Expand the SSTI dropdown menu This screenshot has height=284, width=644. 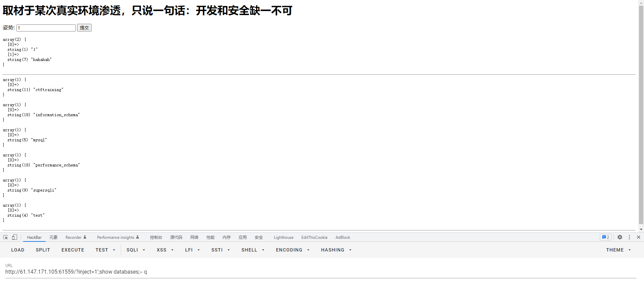(x=220, y=250)
